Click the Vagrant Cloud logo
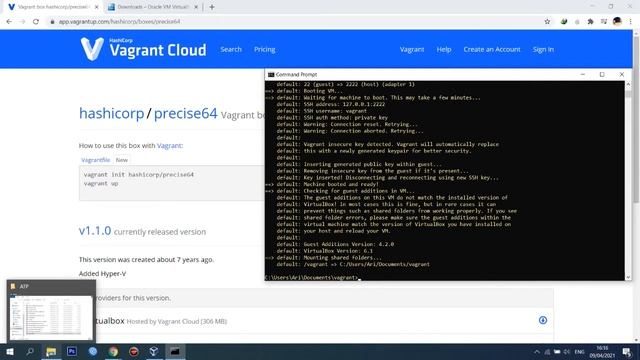The height and width of the screenshot is (360, 640). click(143, 49)
